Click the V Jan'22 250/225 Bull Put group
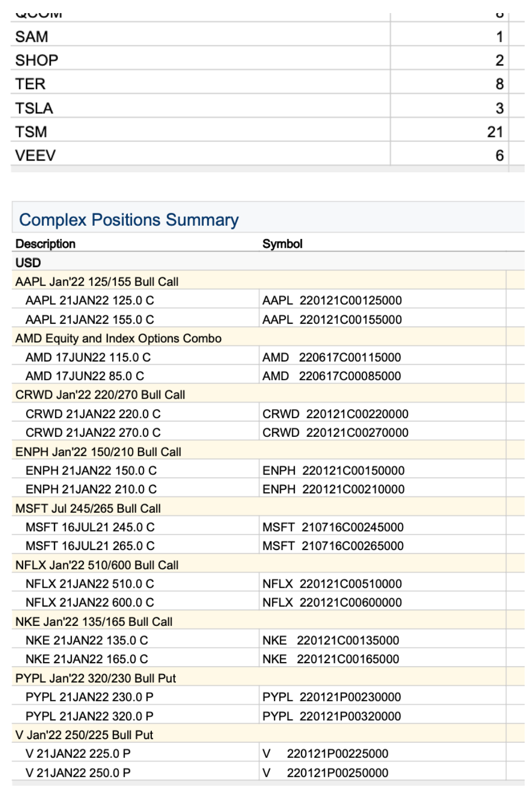 pyautogui.click(x=84, y=735)
